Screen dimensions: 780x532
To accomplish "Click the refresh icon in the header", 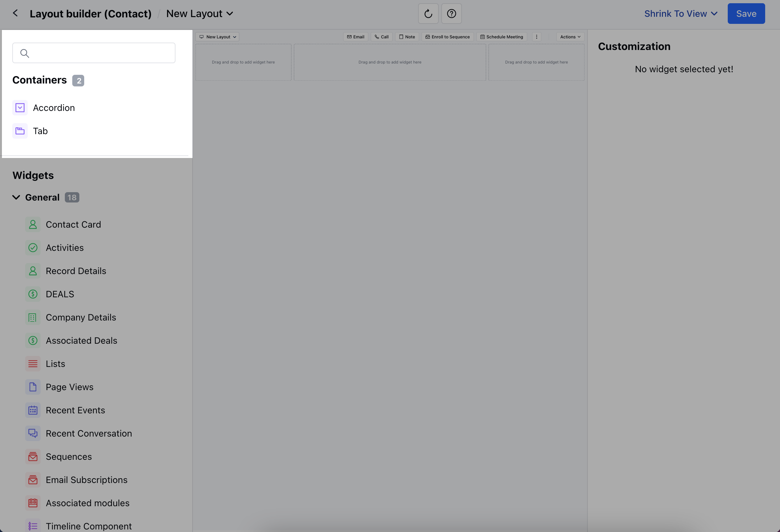I will (428, 14).
